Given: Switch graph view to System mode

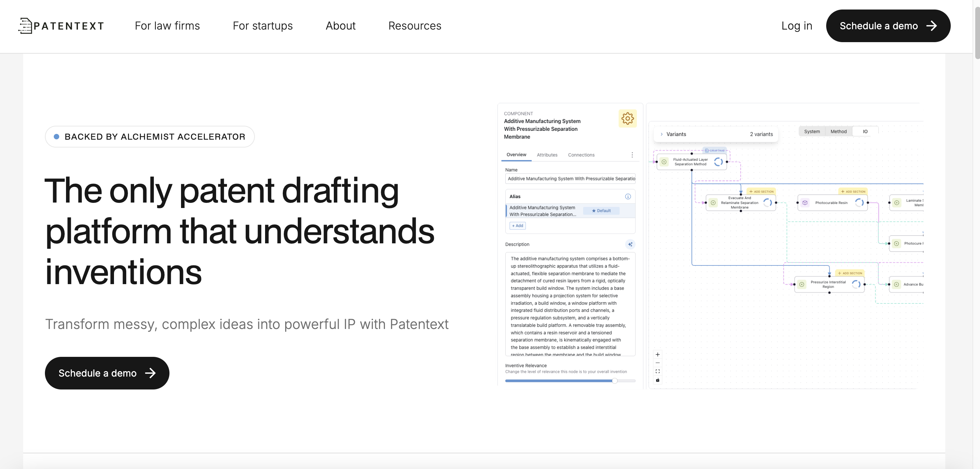Looking at the screenshot, I should [x=812, y=131].
